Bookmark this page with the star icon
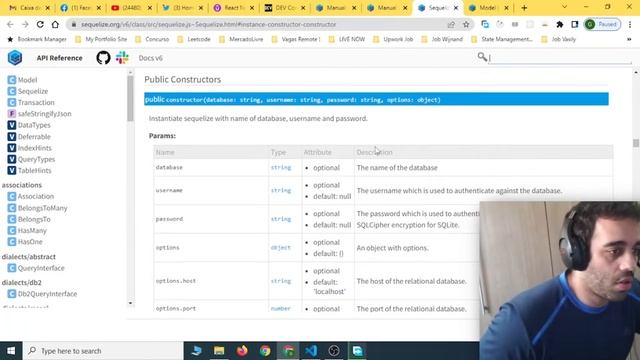Image resolution: width=640 pixels, height=360 pixels. tap(466, 24)
